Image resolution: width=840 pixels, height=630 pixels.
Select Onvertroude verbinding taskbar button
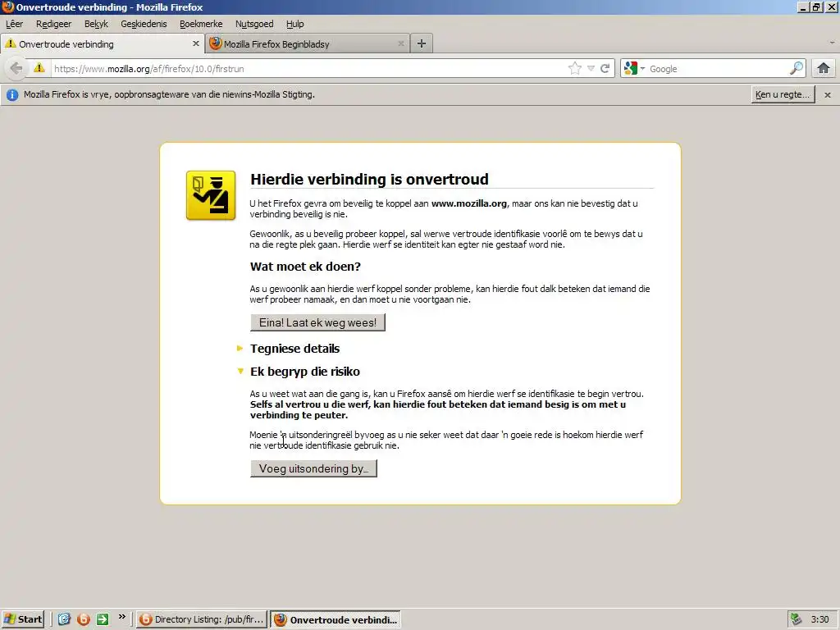click(x=336, y=619)
